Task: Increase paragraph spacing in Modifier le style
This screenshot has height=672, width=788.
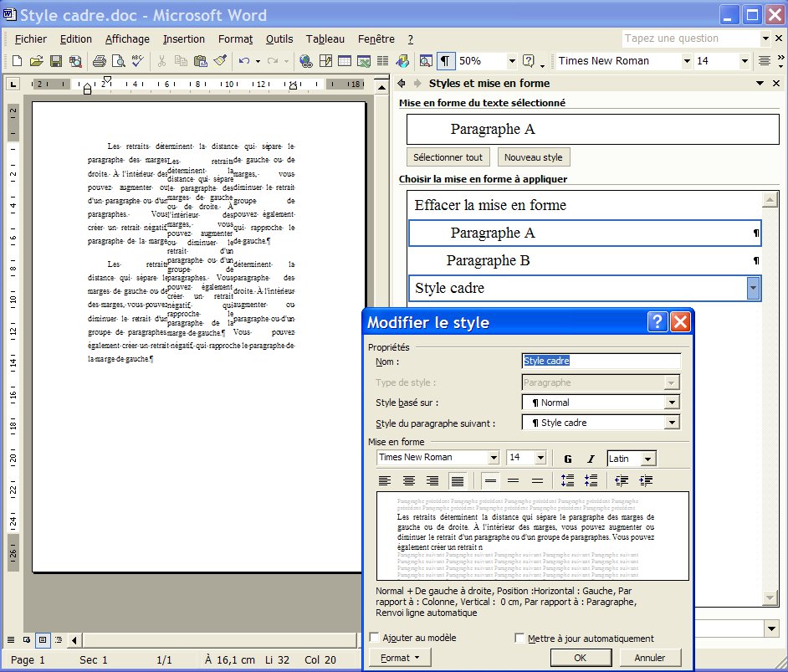Action: (x=567, y=480)
